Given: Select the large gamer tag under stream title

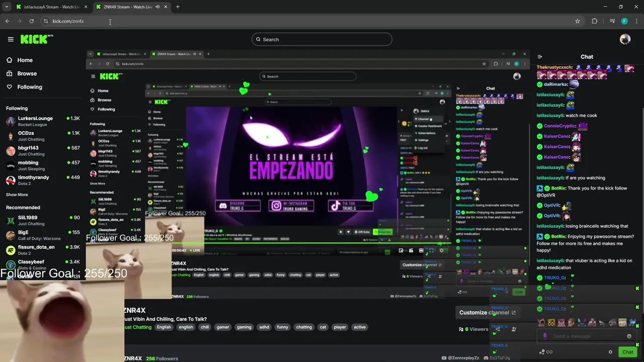Looking at the screenshot, I should click(x=223, y=327).
